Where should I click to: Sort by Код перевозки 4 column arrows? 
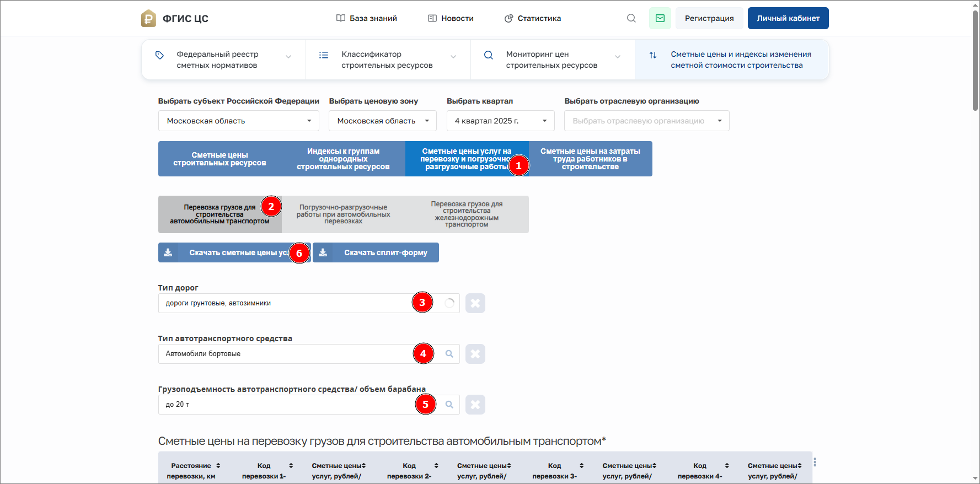click(x=727, y=466)
